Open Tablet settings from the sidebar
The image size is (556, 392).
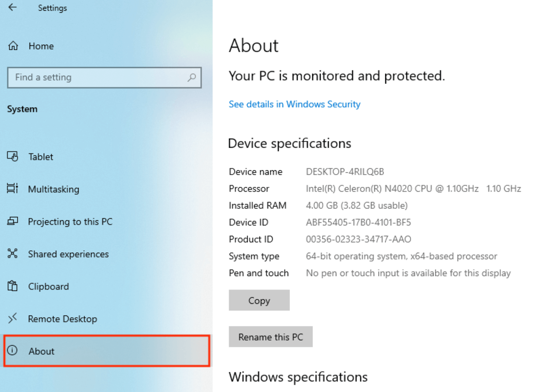(40, 157)
